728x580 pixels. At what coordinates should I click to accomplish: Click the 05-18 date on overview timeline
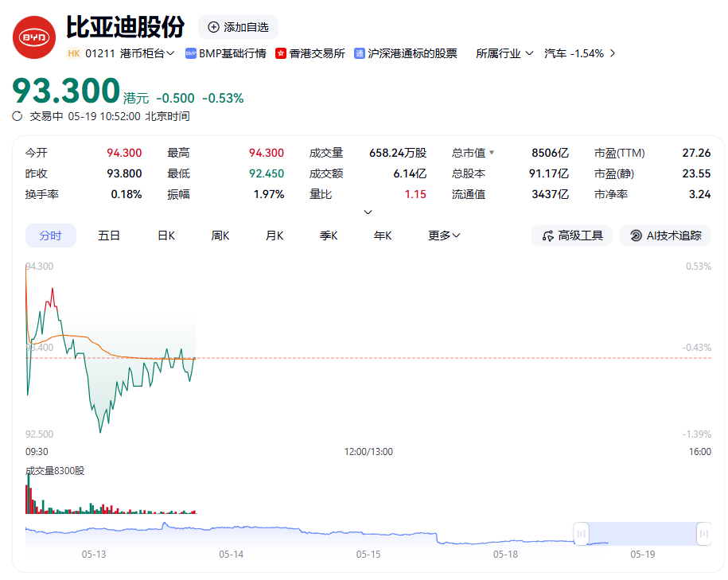pyautogui.click(x=505, y=555)
